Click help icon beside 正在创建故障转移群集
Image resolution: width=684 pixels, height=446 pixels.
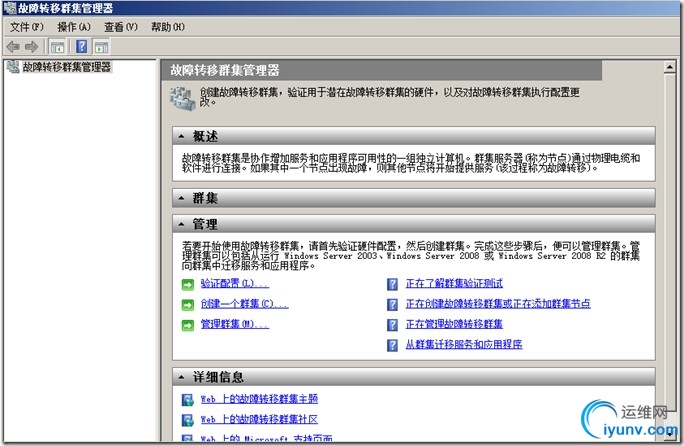click(x=392, y=304)
